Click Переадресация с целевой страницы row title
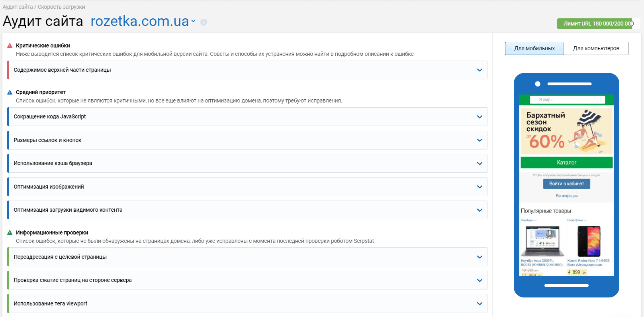This screenshot has height=317, width=644. point(60,257)
